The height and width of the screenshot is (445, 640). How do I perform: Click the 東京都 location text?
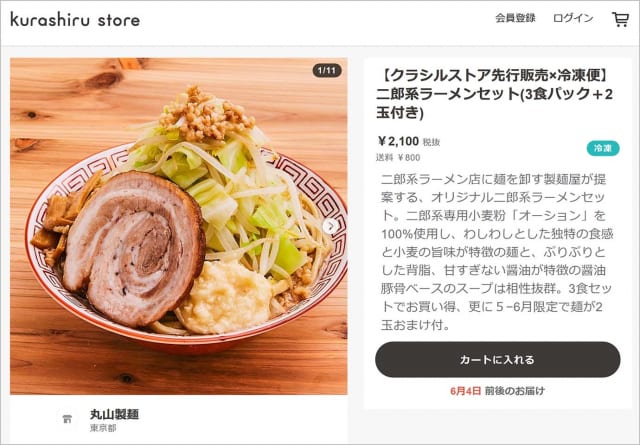(x=103, y=428)
